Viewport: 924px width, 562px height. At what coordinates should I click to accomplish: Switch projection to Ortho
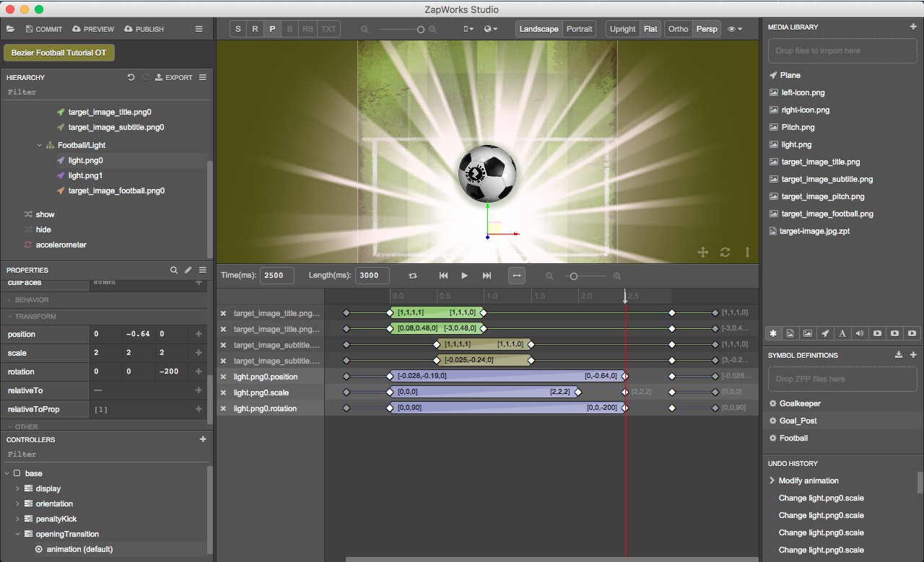pos(678,29)
